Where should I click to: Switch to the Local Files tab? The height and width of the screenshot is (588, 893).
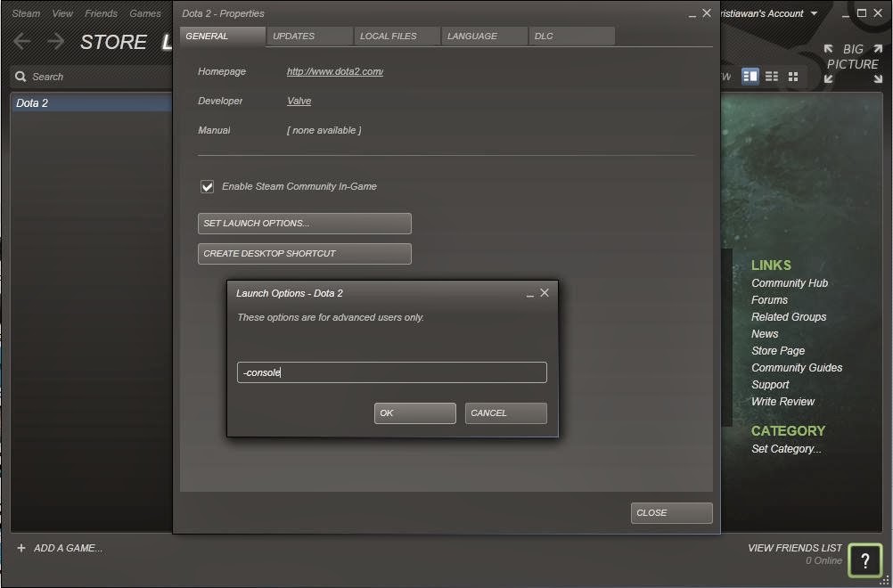click(397, 36)
